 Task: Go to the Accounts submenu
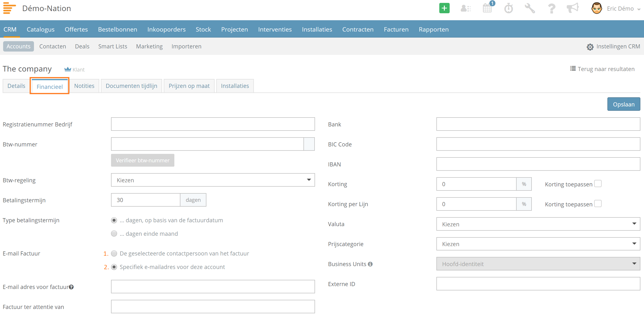18,46
